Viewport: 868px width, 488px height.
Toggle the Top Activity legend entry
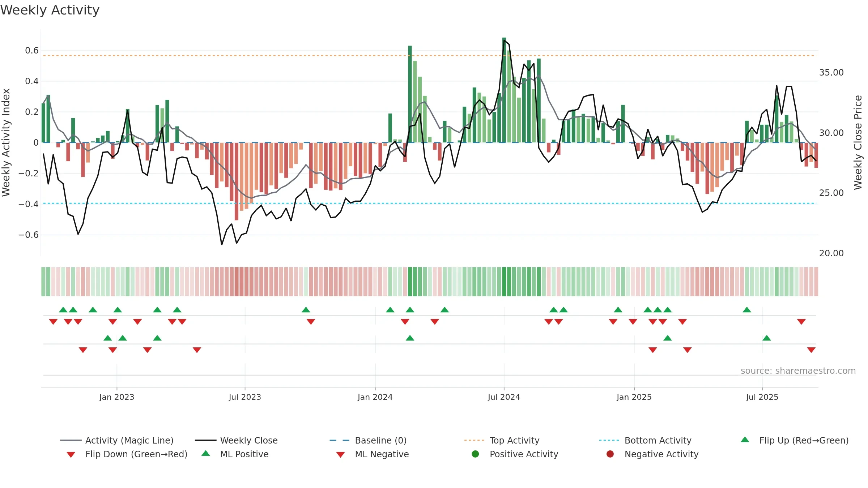click(x=502, y=440)
